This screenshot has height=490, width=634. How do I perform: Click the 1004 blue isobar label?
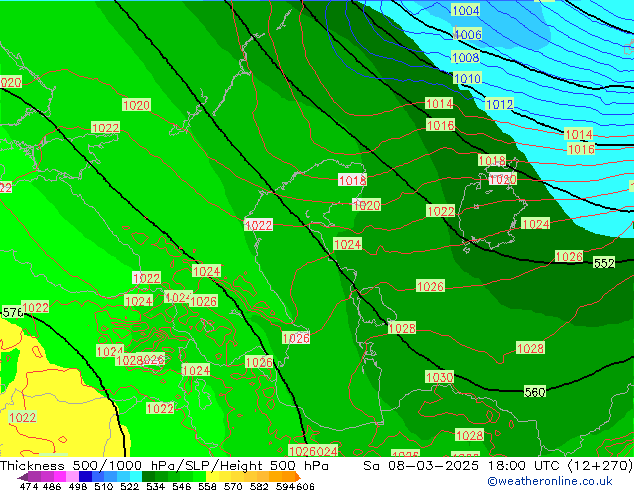coord(465,11)
